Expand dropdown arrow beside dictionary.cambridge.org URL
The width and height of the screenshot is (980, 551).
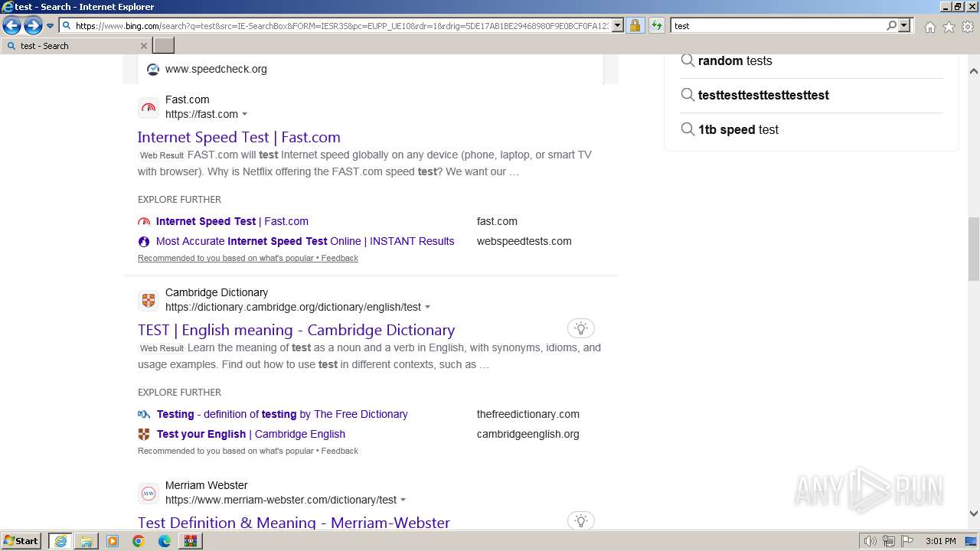pos(427,308)
